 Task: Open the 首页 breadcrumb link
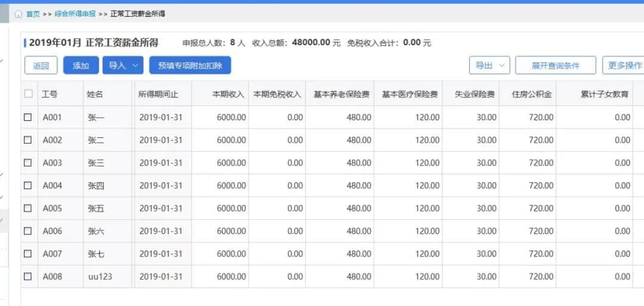(33, 14)
